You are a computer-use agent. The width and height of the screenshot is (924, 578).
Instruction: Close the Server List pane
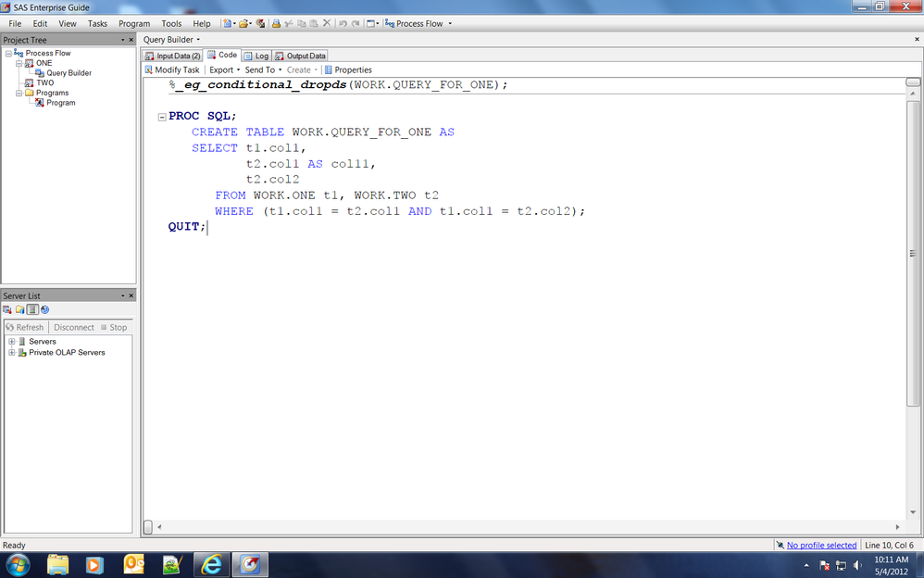click(131, 295)
